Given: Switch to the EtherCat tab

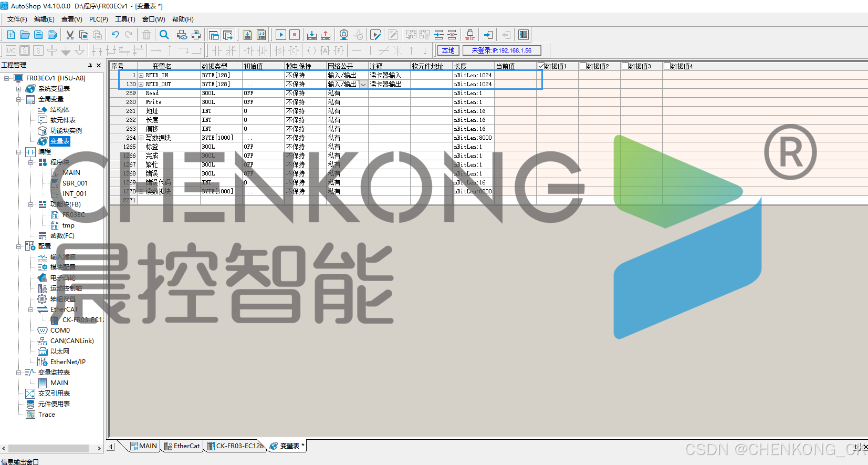Looking at the screenshot, I should pos(182,446).
